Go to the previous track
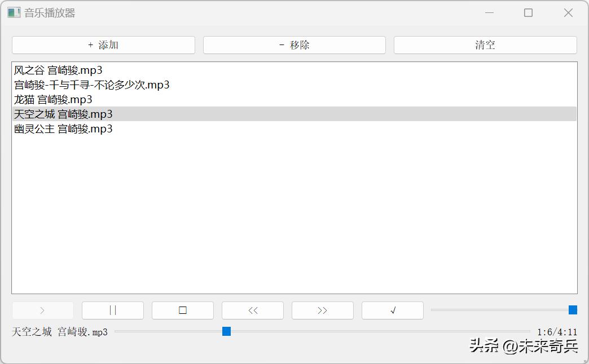 pyautogui.click(x=252, y=310)
